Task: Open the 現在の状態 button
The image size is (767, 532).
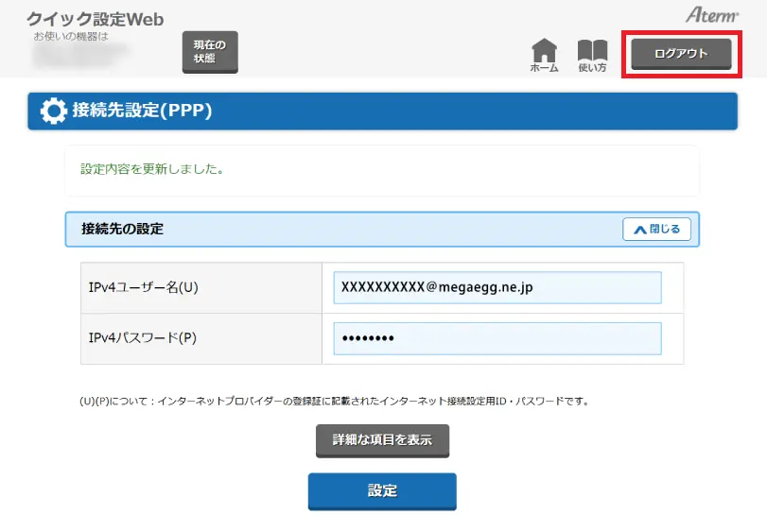Action: (210, 52)
